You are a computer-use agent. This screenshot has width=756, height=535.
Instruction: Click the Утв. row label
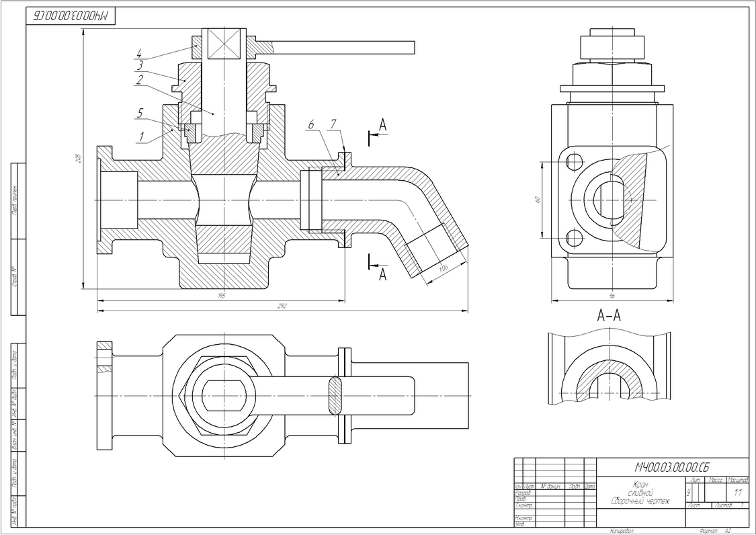[x=519, y=524]
